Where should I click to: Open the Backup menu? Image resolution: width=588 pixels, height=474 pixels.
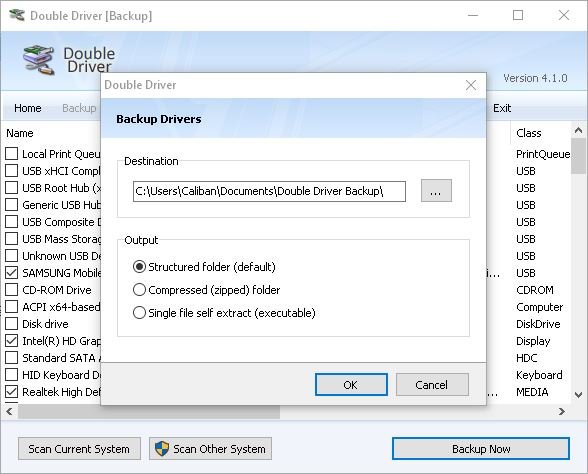(79, 108)
